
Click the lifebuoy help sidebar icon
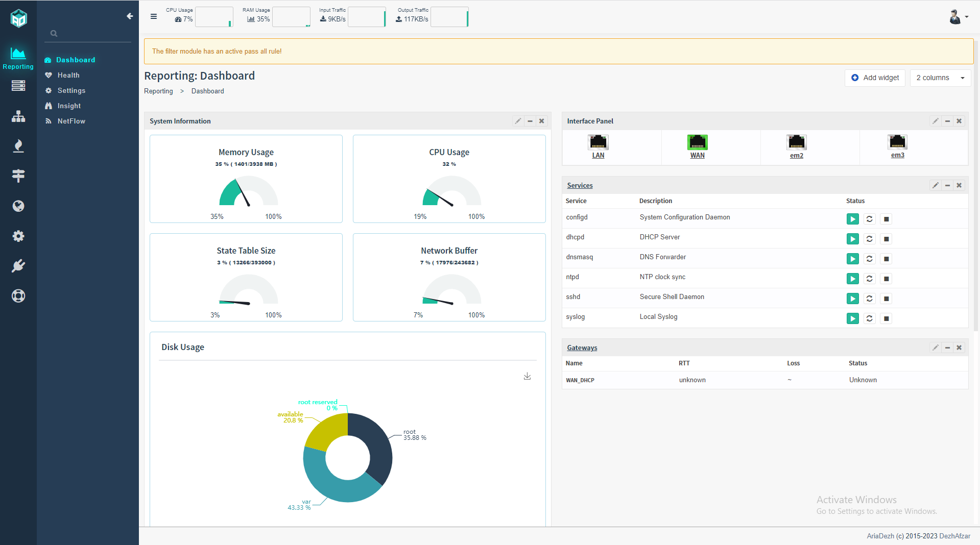coord(18,296)
